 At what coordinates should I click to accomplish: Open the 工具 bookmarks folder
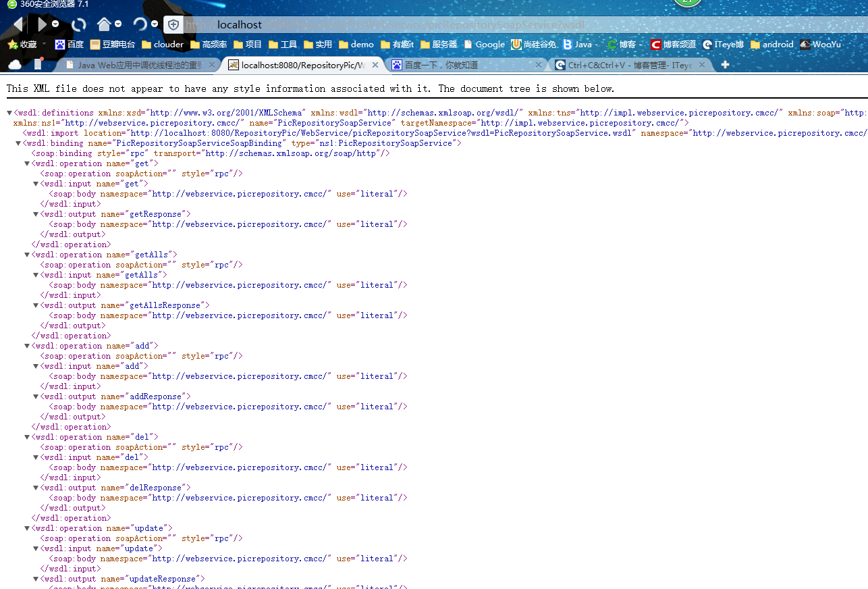(283, 44)
